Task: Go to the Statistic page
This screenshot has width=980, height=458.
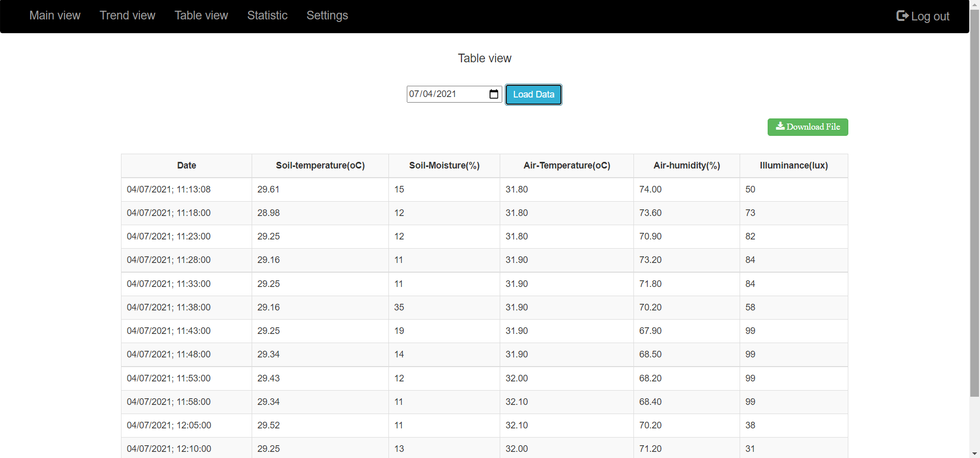Action: point(267,15)
